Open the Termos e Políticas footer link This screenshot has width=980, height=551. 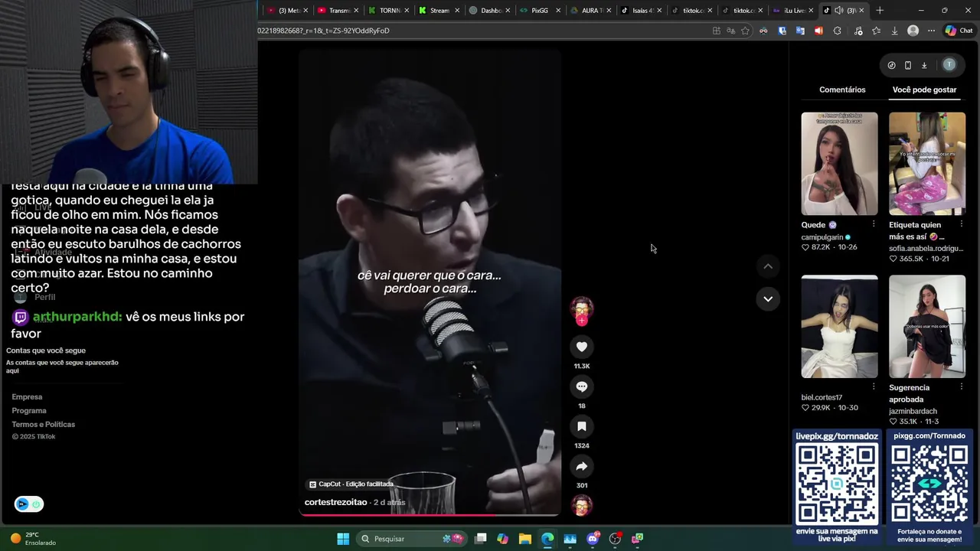(44, 424)
